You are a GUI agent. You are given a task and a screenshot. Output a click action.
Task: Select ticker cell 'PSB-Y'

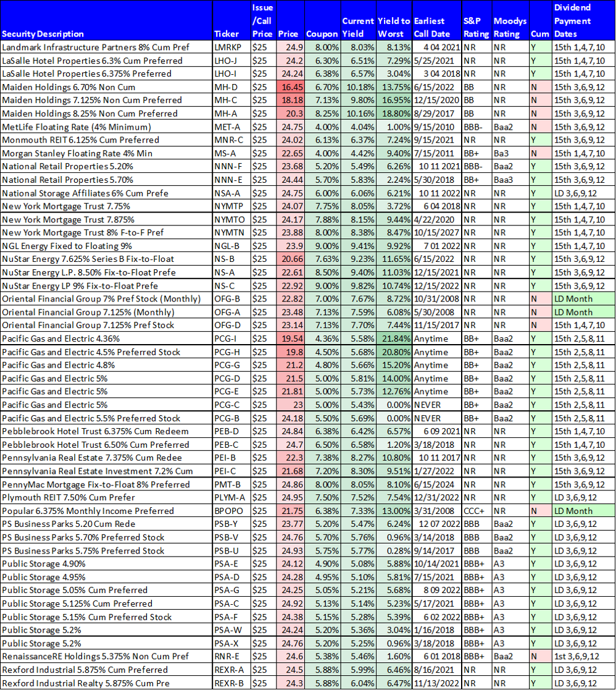231,524
